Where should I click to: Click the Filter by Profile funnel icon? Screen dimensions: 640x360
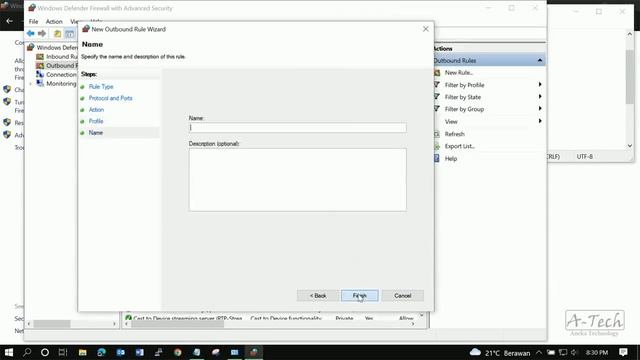[437, 84]
